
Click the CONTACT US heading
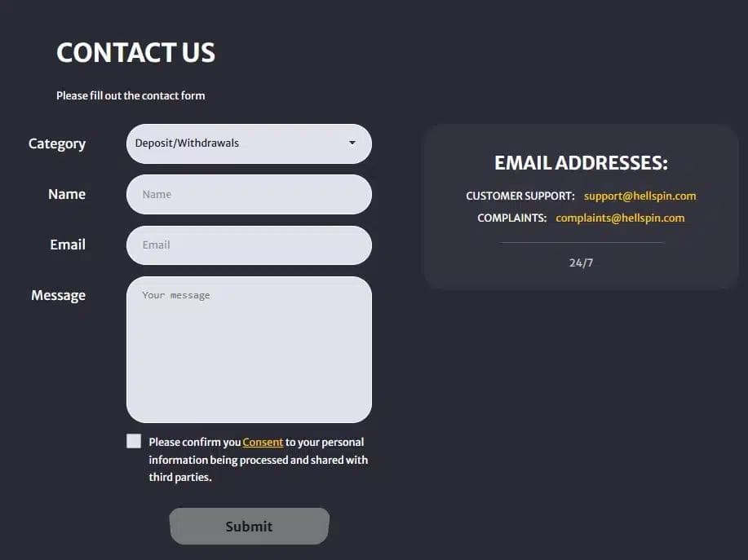[x=135, y=53]
